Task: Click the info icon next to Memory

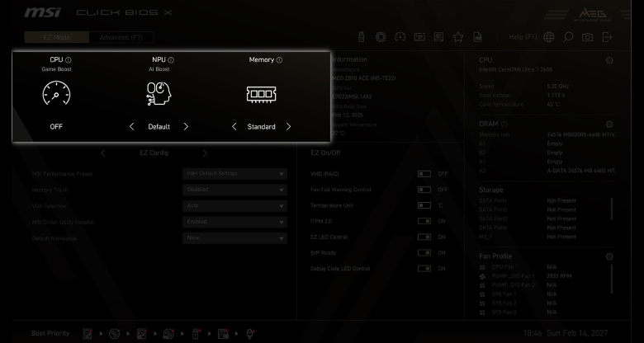Action: point(279,60)
